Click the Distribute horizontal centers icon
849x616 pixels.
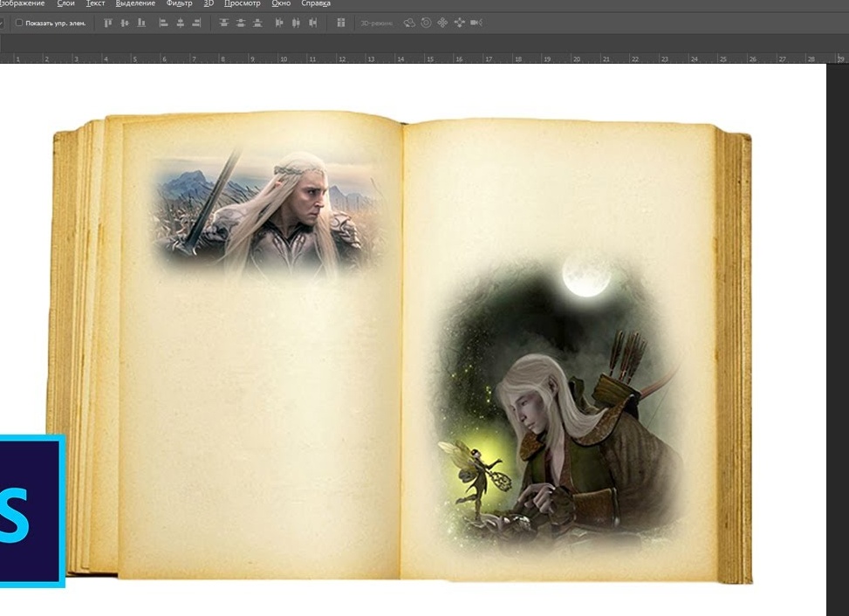click(296, 23)
